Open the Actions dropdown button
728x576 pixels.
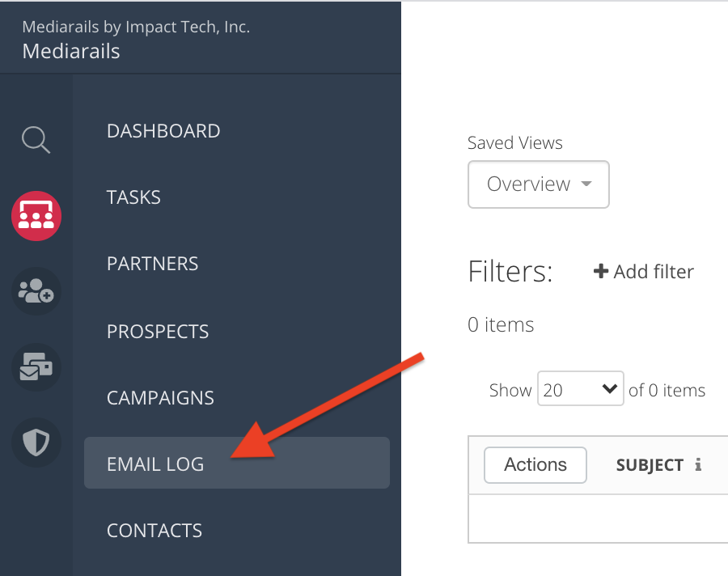[535, 465]
